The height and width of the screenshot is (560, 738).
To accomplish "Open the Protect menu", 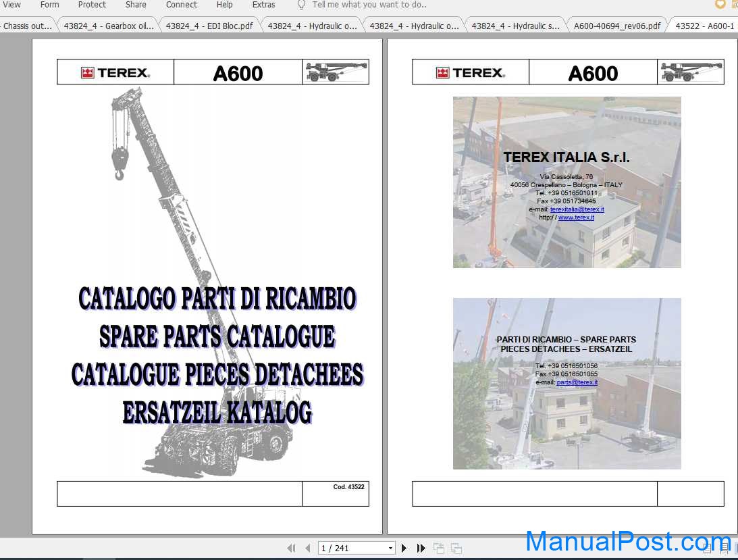I will pyautogui.click(x=92, y=5).
